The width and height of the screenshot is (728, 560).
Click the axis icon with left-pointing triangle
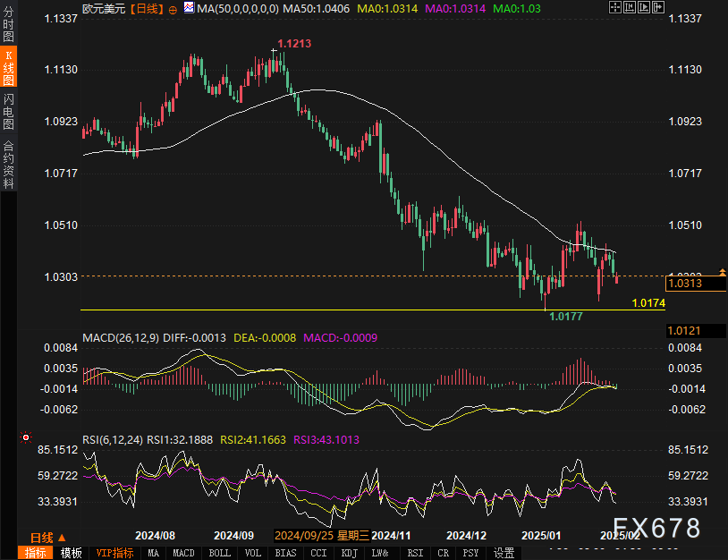629,7
